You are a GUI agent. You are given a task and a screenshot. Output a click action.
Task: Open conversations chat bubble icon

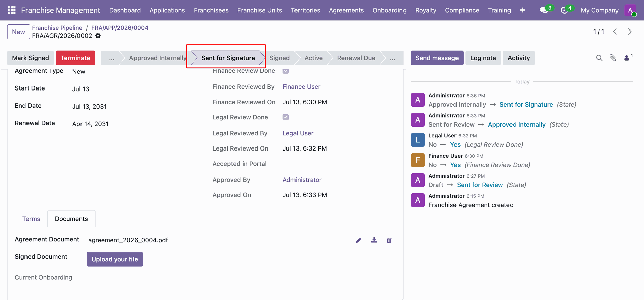[544, 10]
